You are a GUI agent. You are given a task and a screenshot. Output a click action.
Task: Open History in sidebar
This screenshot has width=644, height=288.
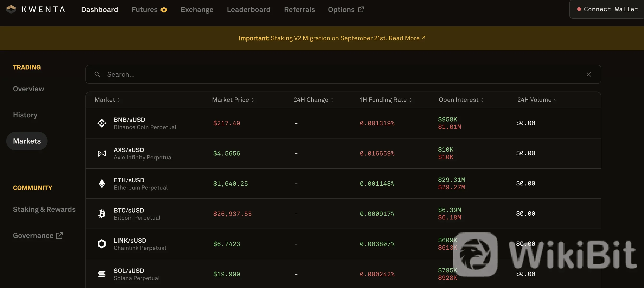pyautogui.click(x=25, y=115)
